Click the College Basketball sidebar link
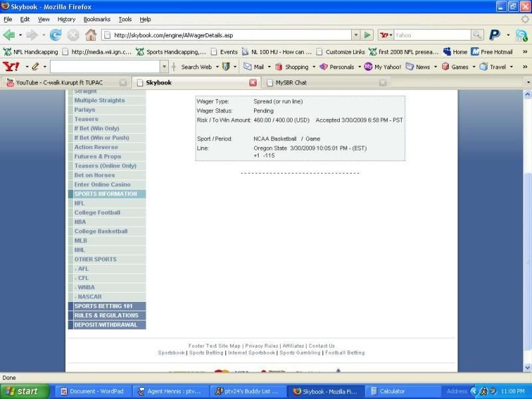The width and height of the screenshot is (532, 399). tap(101, 231)
